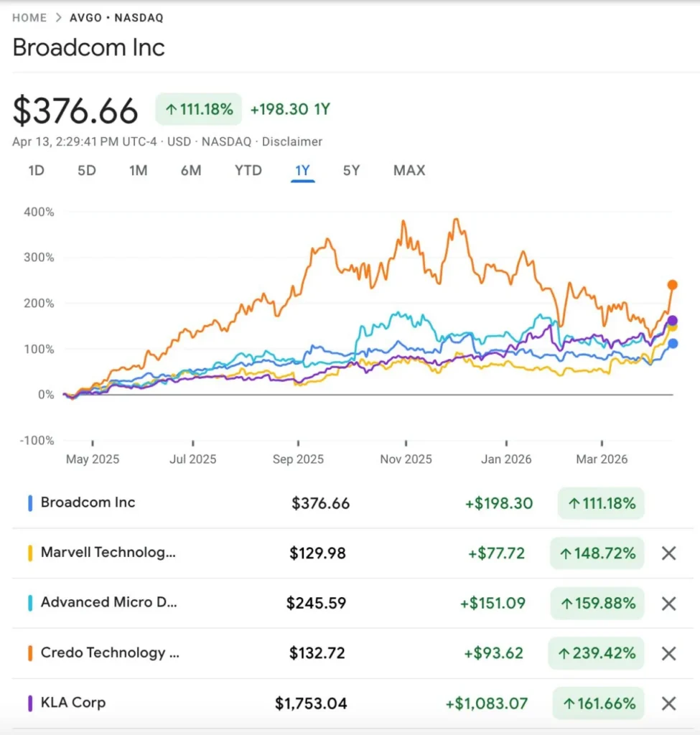The width and height of the screenshot is (700, 735).
Task: Click the Credo Technology orange color marker
Action: [30, 653]
